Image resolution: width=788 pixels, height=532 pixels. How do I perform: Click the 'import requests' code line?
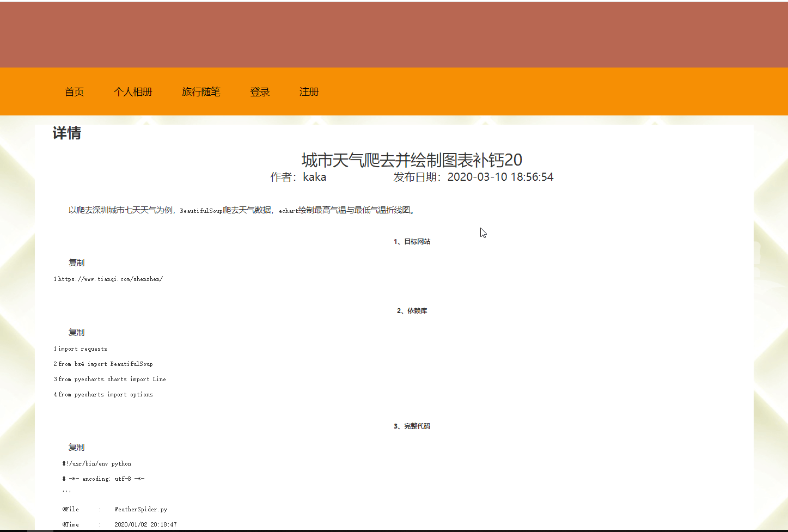tap(82, 349)
